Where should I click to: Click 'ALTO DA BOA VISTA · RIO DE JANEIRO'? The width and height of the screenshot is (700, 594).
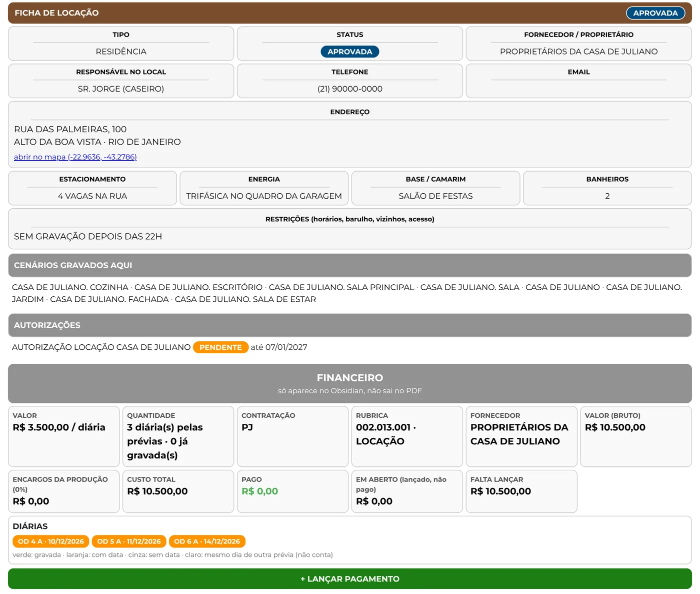[97, 142]
